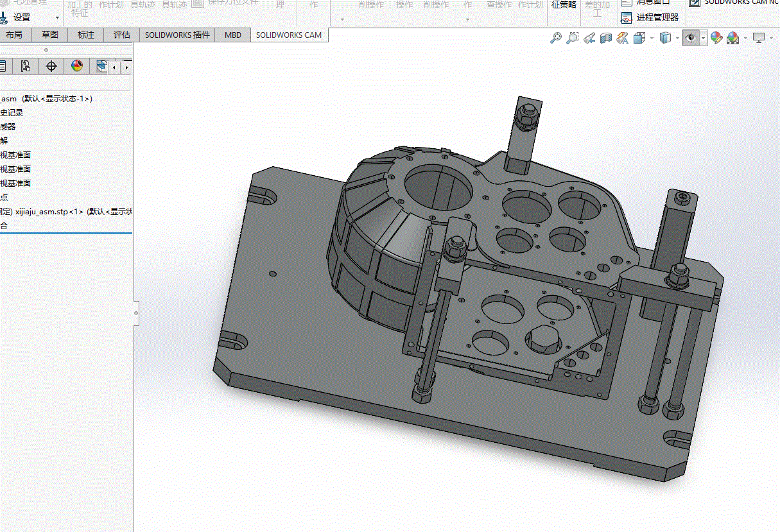The height and width of the screenshot is (532, 780).
Task: Open the View Settings dropdown arrow
Action: [x=772, y=39]
